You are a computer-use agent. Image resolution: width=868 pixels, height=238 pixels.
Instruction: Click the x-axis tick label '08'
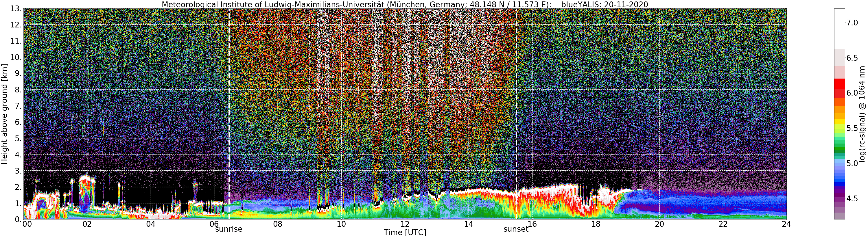click(x=278, y=224)
